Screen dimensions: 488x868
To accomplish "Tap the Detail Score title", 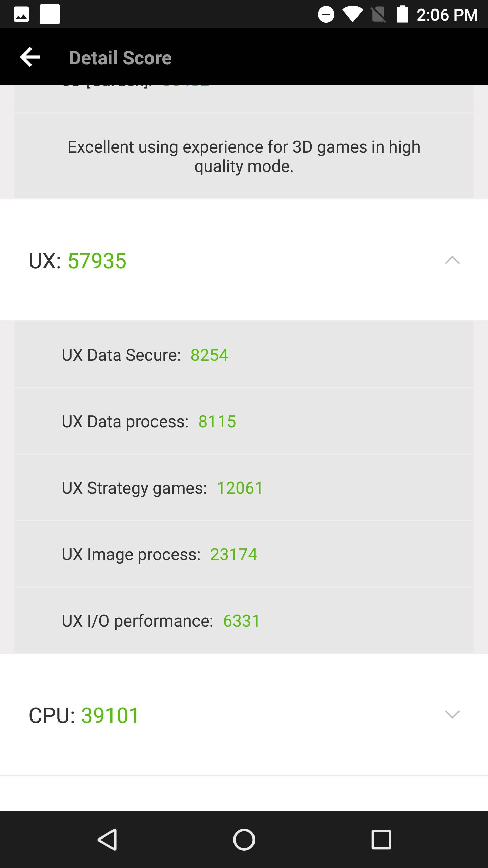I will click(120, 58).
